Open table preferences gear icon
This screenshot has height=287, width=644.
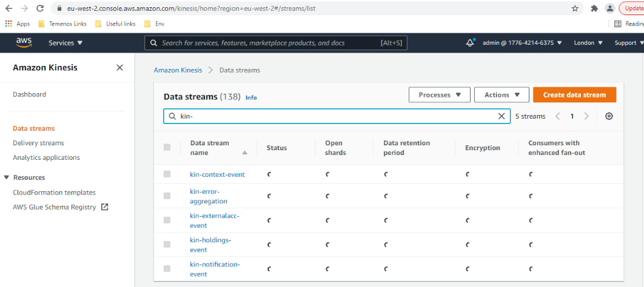[x=609, y=116]
